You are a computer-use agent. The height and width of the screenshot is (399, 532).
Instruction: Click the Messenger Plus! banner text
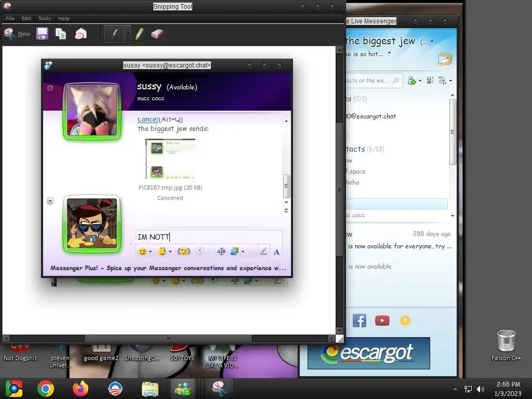tap(168, 268)
